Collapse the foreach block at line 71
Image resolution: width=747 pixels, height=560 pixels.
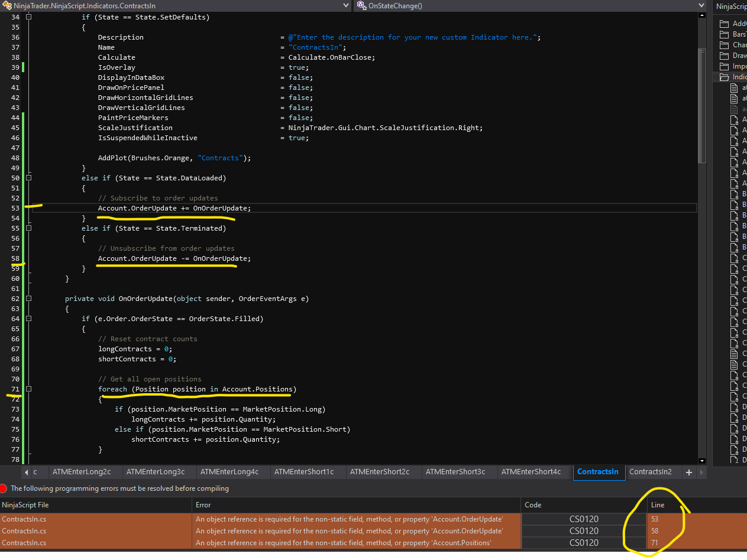click(x=28, y=389)
